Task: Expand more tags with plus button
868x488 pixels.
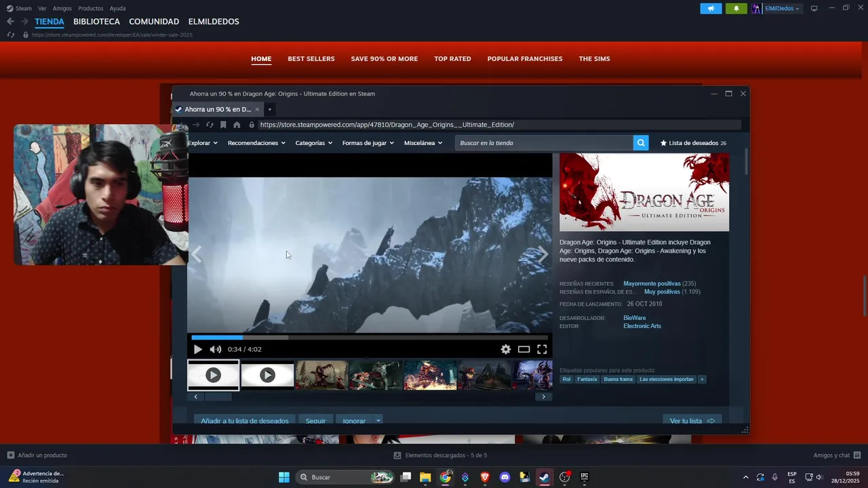Action: [x=702, y=380]
